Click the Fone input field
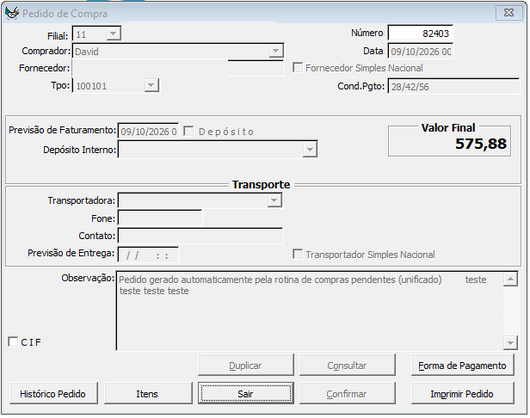Screen dimensions: 530x418 [x=160, y=218]
